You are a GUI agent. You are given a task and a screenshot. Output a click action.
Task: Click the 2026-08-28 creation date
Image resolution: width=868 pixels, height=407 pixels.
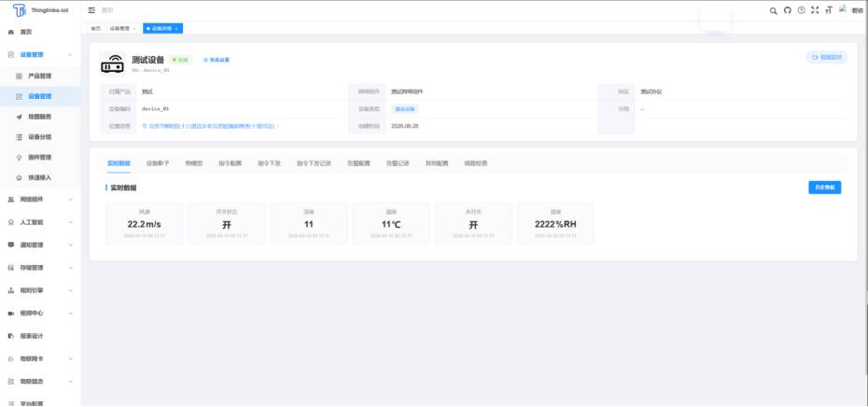[405, 126]
